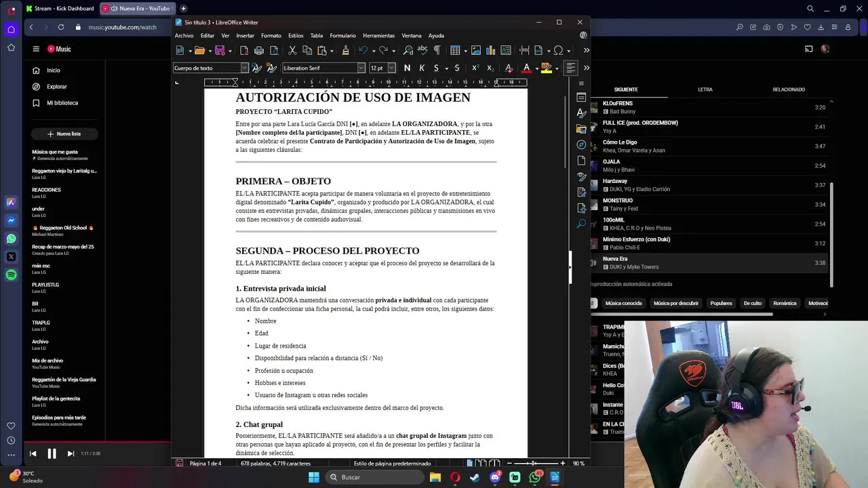Toggle strikethrough formatting

(457, 68)
